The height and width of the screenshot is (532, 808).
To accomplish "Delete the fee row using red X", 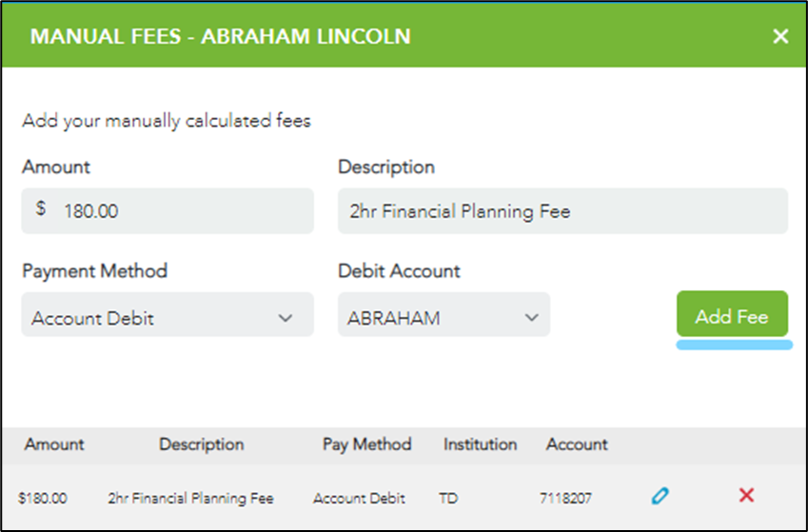I will (x=746, y=496).
